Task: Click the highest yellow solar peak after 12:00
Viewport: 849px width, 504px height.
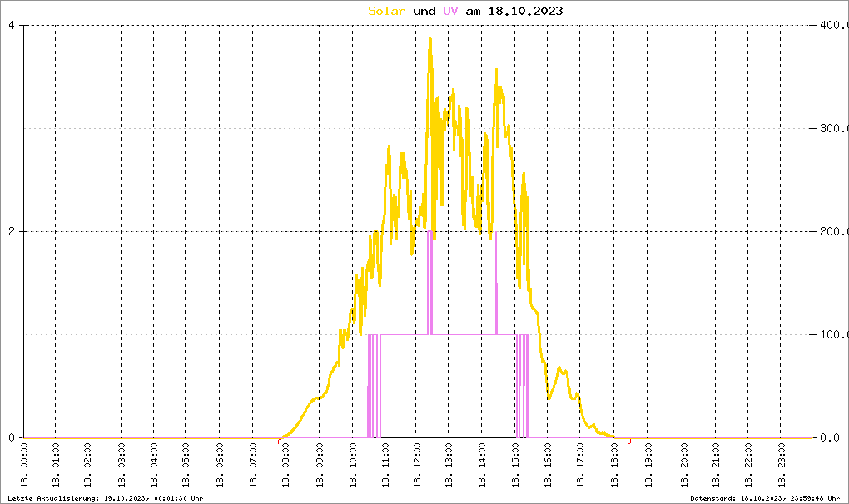Action: click(430, 39)
